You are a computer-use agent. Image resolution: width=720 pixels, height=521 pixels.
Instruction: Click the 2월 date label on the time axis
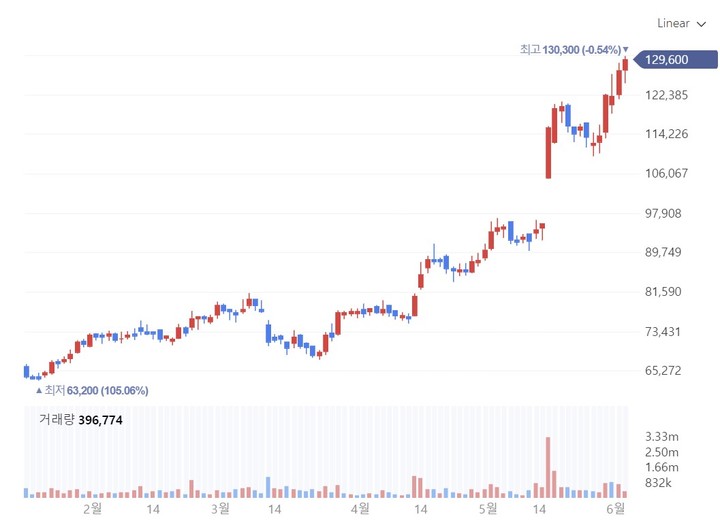pos(92,509)
